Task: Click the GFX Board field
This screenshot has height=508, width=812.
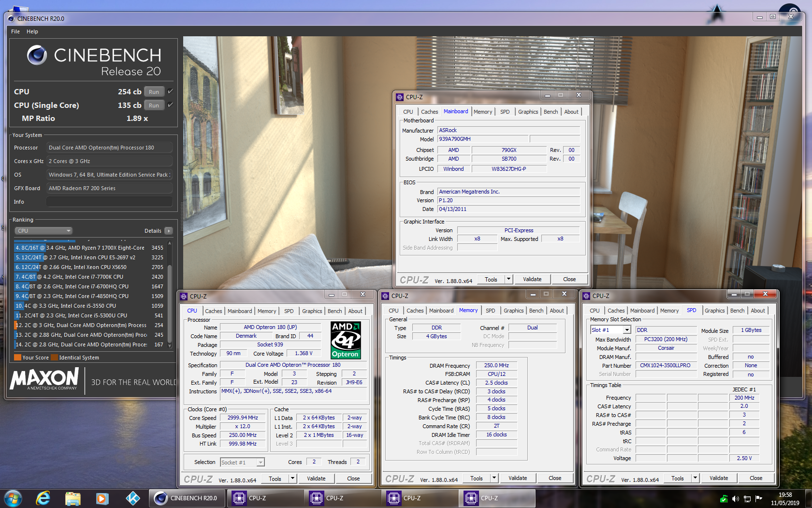Action: pyautogui.click(x=109, y=188)
